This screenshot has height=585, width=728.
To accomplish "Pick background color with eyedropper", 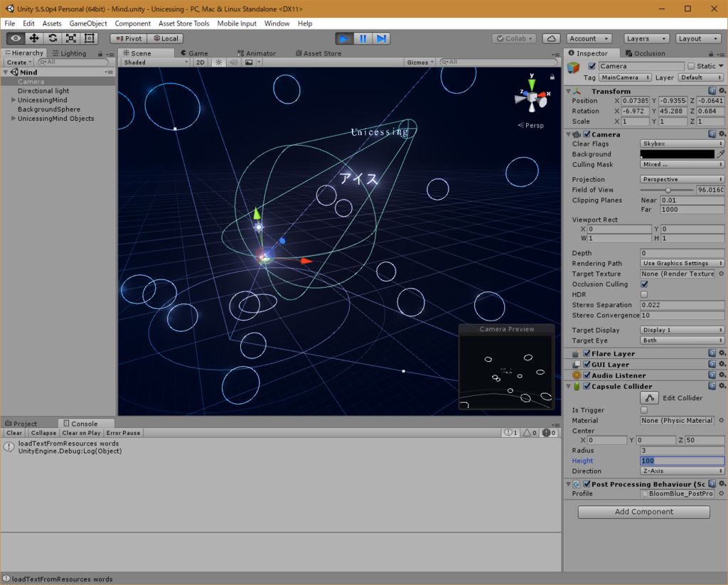I will coord(721,154).
